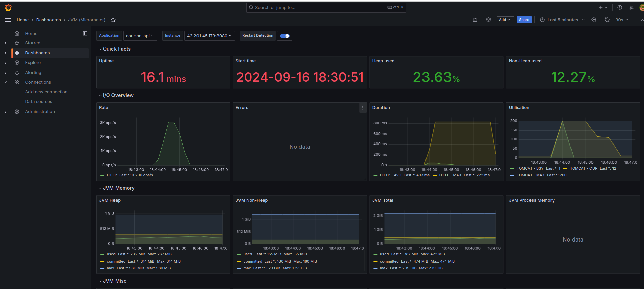
Task: Collapse the Quick Facts row
Action: coord(115,49)
